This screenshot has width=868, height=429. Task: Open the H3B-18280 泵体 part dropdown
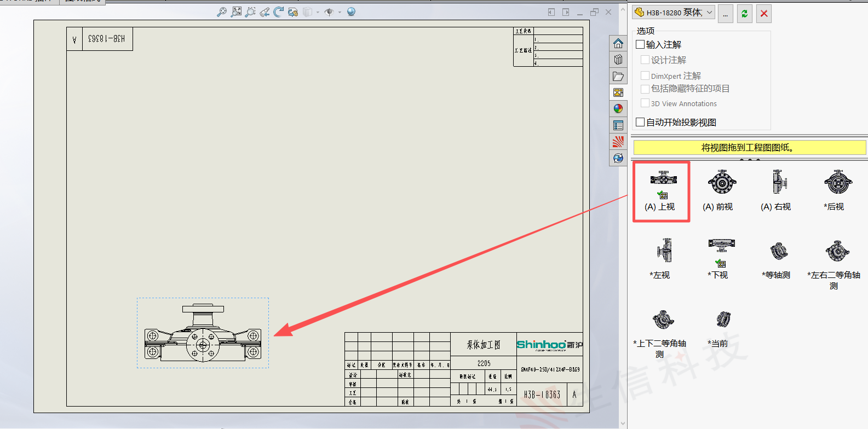point(674,12)
